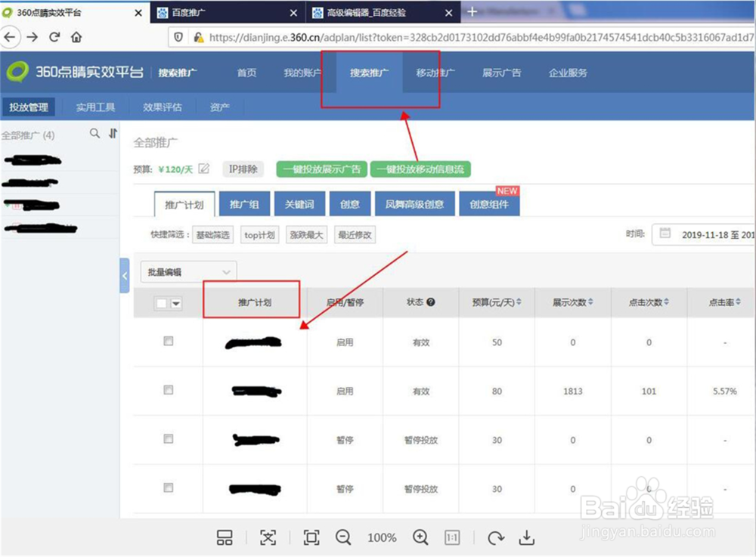Zoom out using the magnifier minus icon
This screenshot has height=557, width=756.
344,537
